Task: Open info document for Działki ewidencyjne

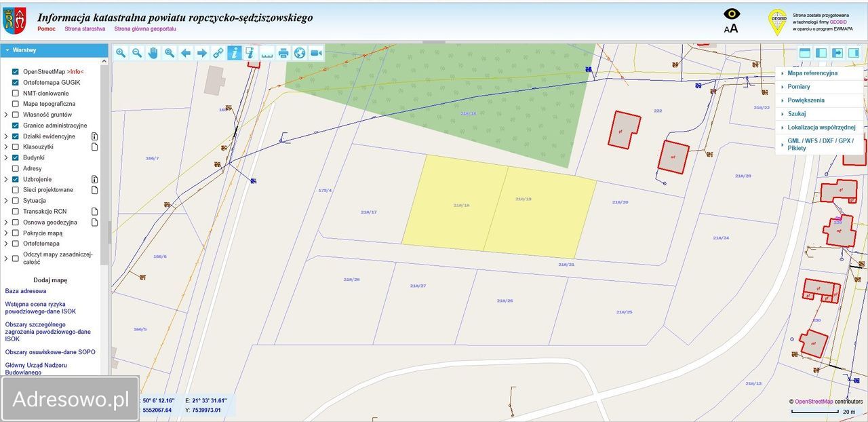Action: point(95,136)
